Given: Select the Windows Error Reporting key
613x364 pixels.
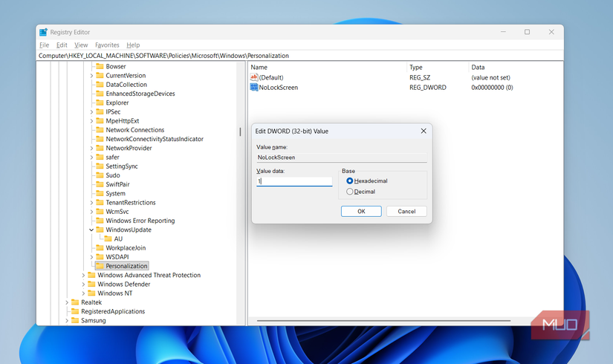Looking at the screenshot, I should (140, 221).
